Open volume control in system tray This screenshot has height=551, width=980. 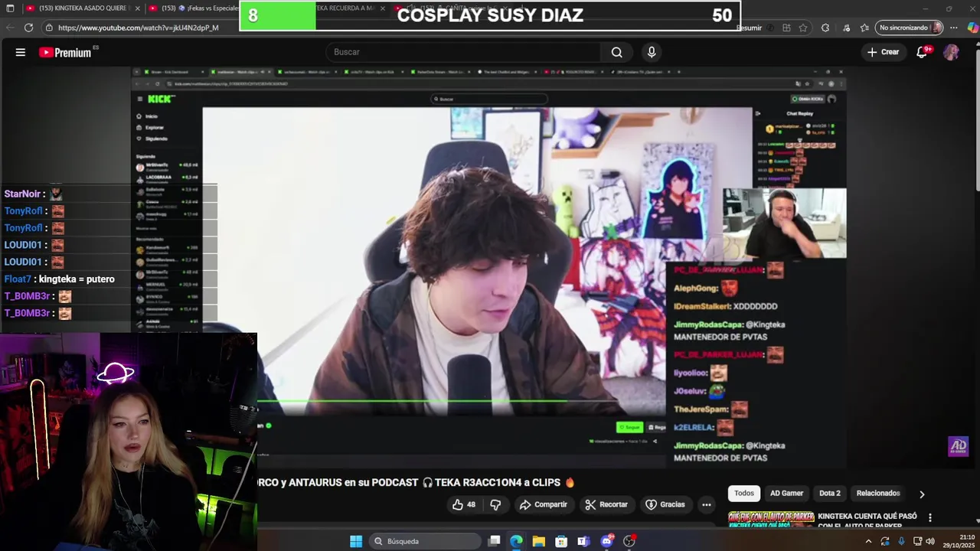pyautogui.click(x=931, y=541)
